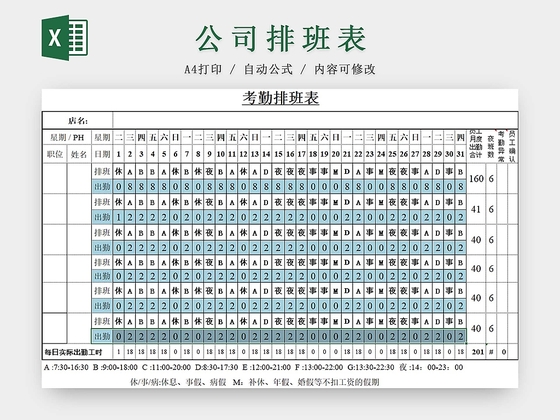Click date header cell 28

pos(426,154)
